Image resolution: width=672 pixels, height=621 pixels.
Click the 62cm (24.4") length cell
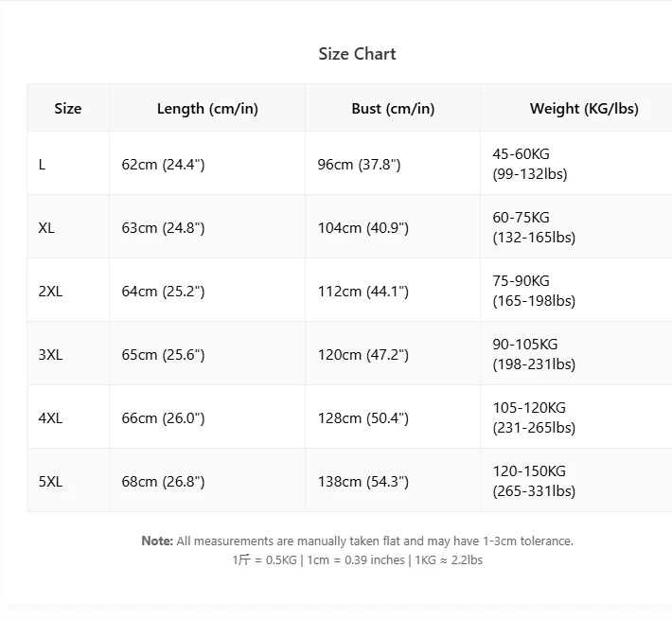163,164
